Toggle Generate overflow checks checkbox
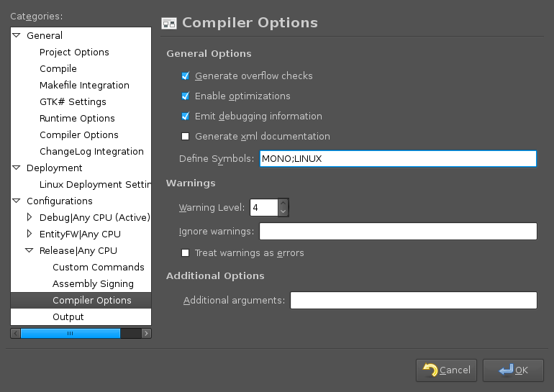 pyautogui.click(x=186, y=76)
